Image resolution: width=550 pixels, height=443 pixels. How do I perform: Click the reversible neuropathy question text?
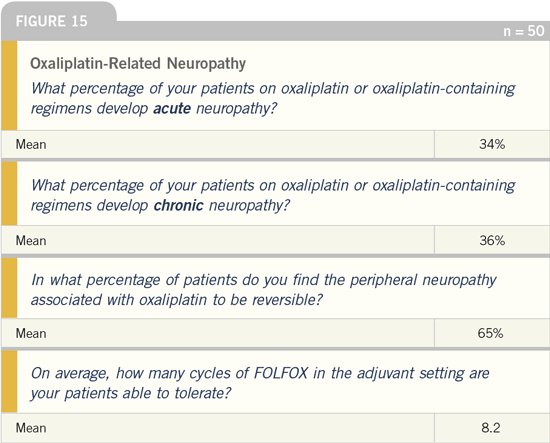263,290
